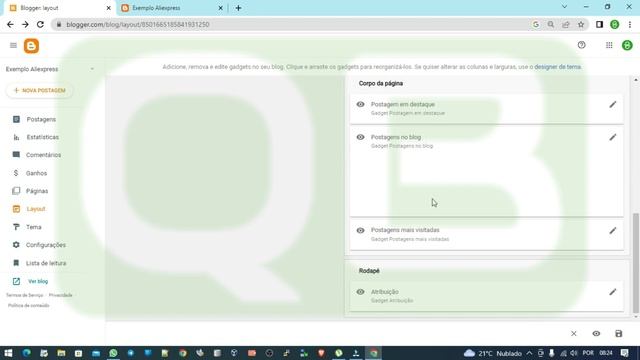Open Google account avatar in Blogger header

pyautogui.click(x=627, y=45)
